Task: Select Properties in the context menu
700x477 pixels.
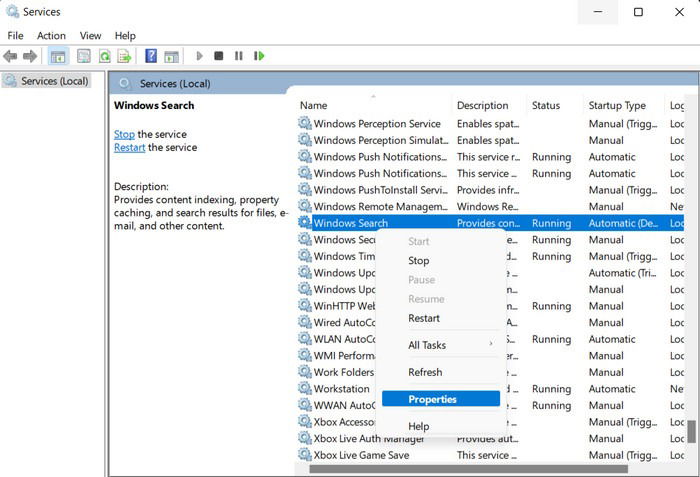Action: coord(441,399)
